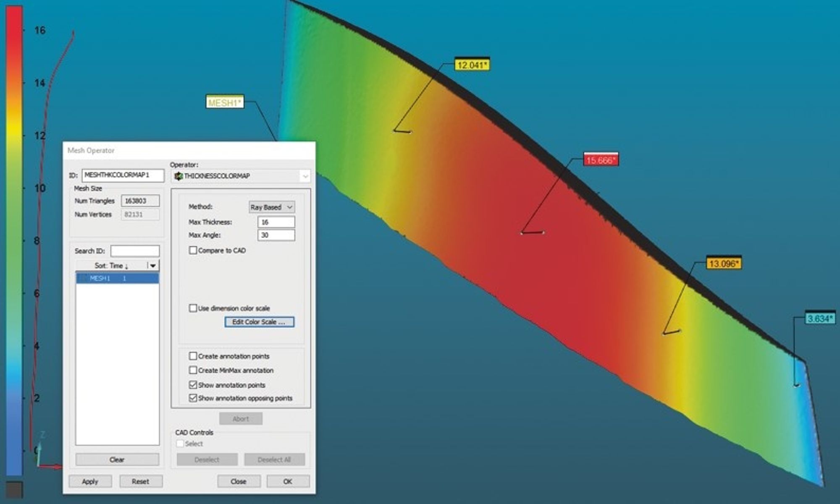Click the 3.634* thickness annotation label
This screenshot has height=504, width=840.
820,318
